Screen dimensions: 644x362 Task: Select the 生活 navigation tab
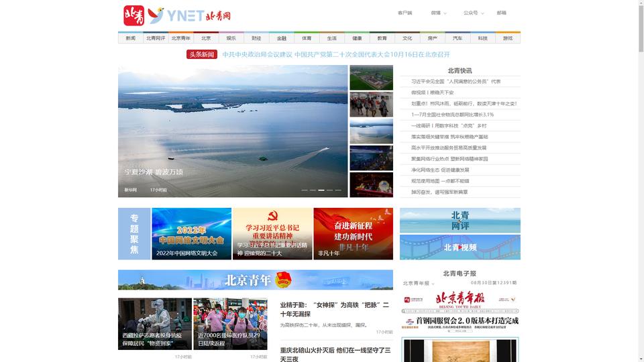(332, 38)
